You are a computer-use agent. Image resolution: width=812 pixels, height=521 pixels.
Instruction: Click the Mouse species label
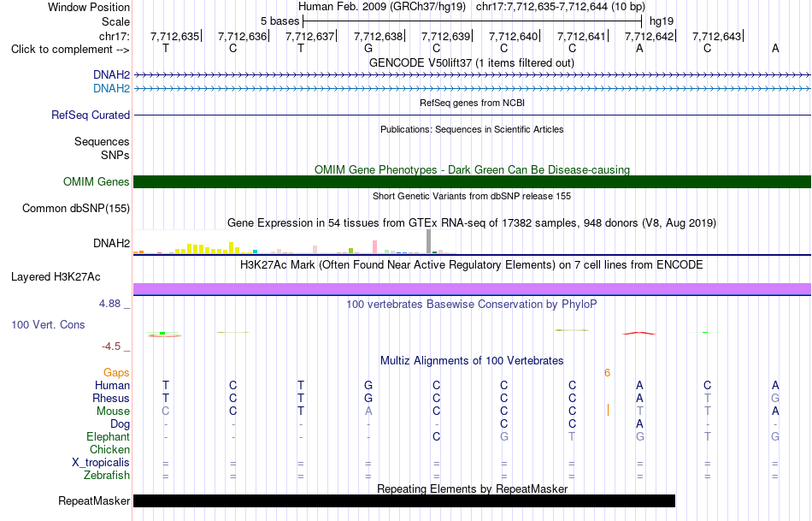(113, 411)
